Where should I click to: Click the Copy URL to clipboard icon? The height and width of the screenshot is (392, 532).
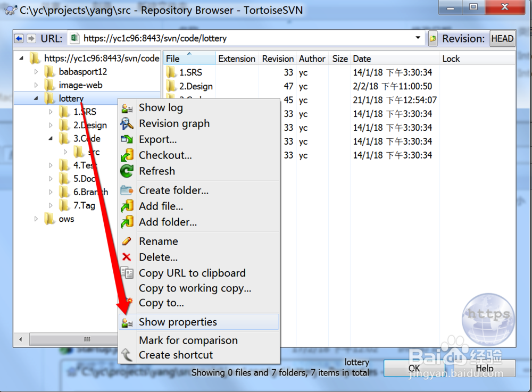point(127,273)
